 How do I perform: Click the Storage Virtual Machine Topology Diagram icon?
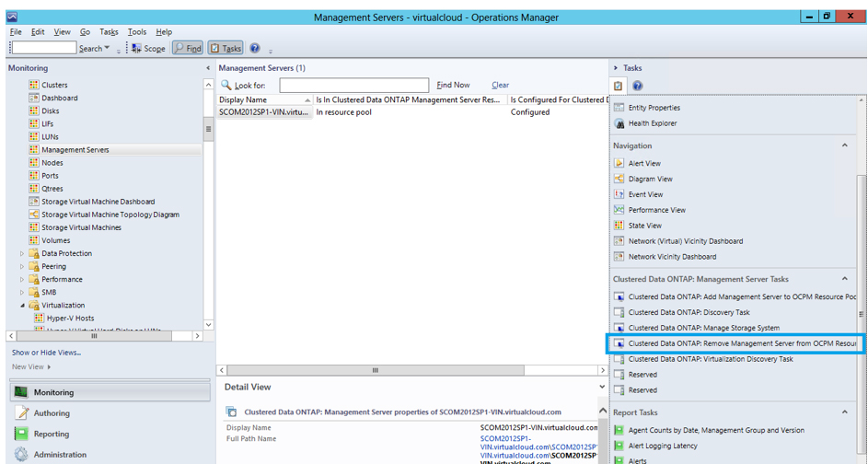point(34,215)
